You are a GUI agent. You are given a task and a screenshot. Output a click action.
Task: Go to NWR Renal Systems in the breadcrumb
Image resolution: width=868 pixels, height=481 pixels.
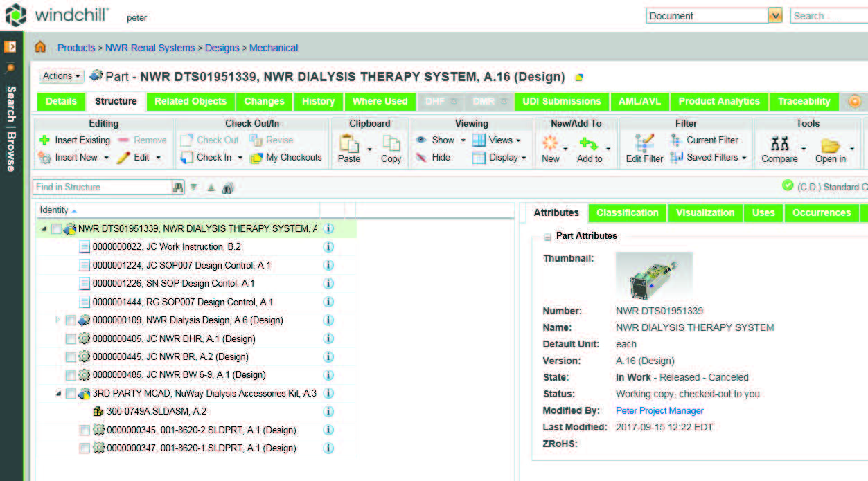pyautogui.click(x=150, y=48)
